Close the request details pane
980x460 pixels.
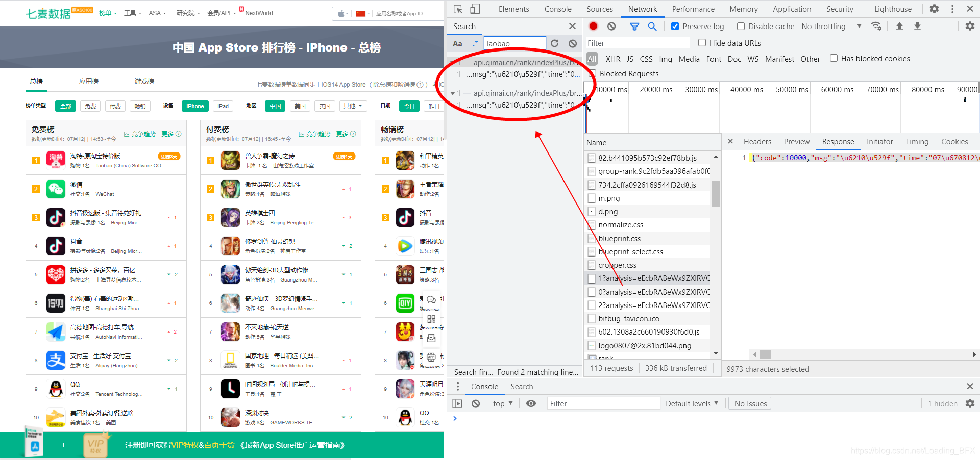pos(730,141)
